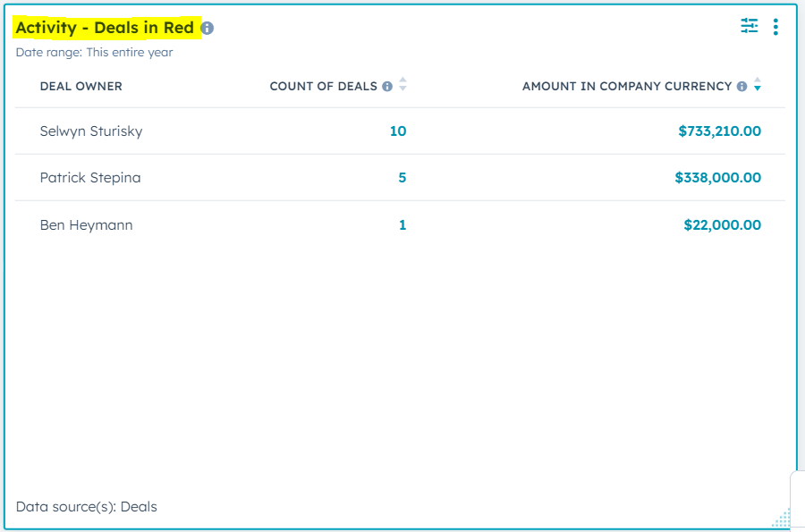
Task: Open Selwyn Sturisky's deal count of 10
Action: (x=398, y=131)
